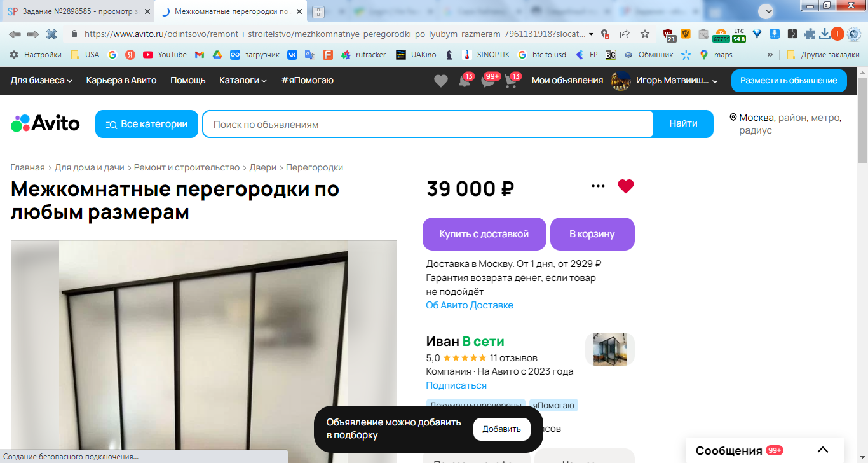Open Все категории categories menu

click(x=147, y=124)
